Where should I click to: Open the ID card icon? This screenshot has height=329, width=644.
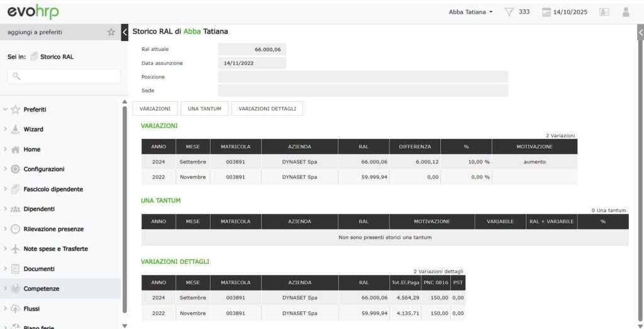coord(604,12)
